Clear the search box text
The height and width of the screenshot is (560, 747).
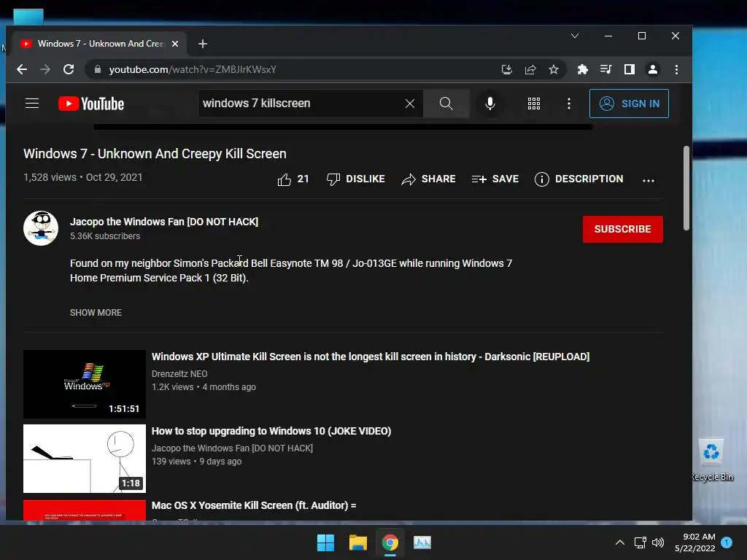pyautogui.click(x=410, y=104)
